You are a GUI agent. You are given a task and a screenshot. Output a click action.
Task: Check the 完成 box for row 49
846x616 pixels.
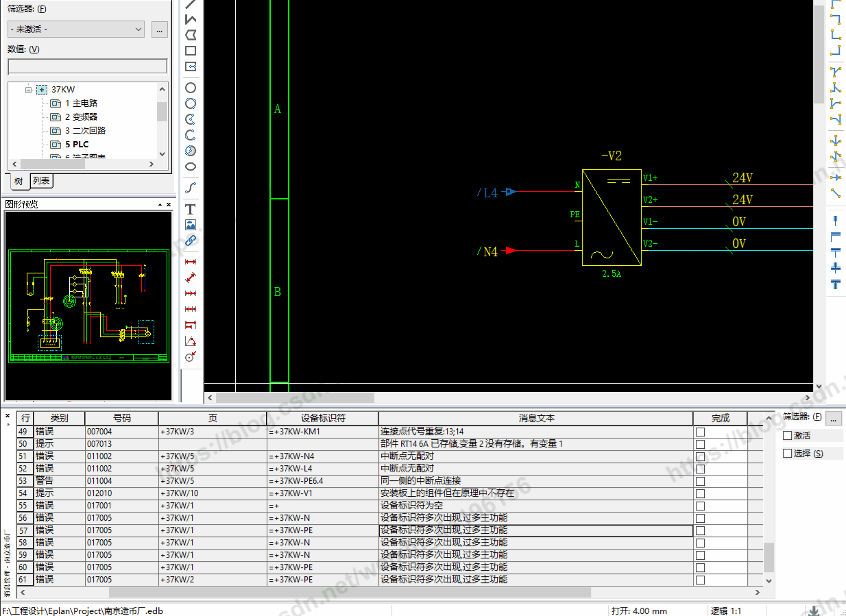coord(700,432)
